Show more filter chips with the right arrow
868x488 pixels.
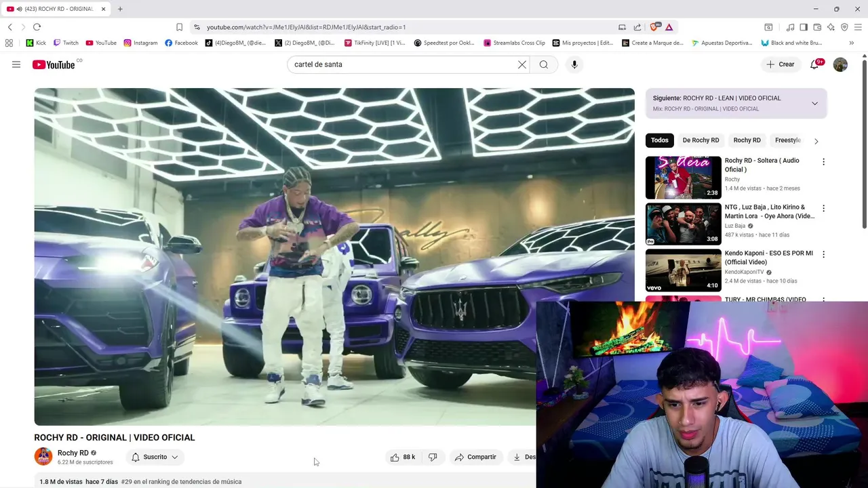(x=816, y=141)
